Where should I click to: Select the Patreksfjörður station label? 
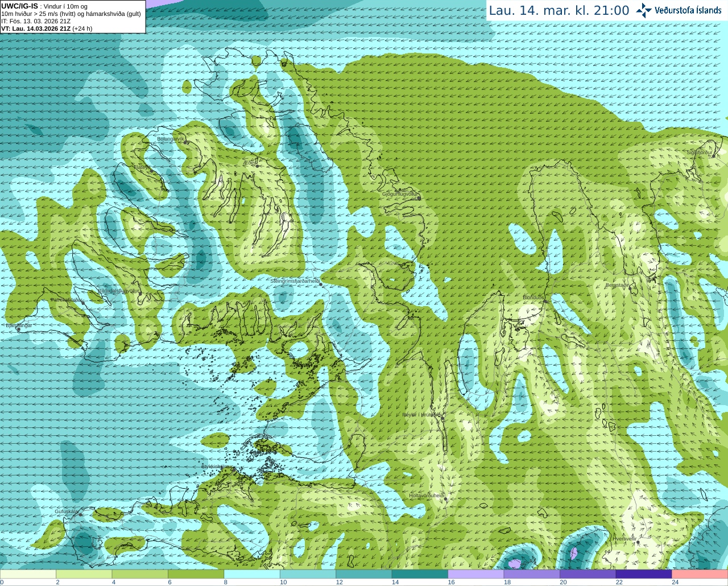pyautogui.click(x=67, y=299)
